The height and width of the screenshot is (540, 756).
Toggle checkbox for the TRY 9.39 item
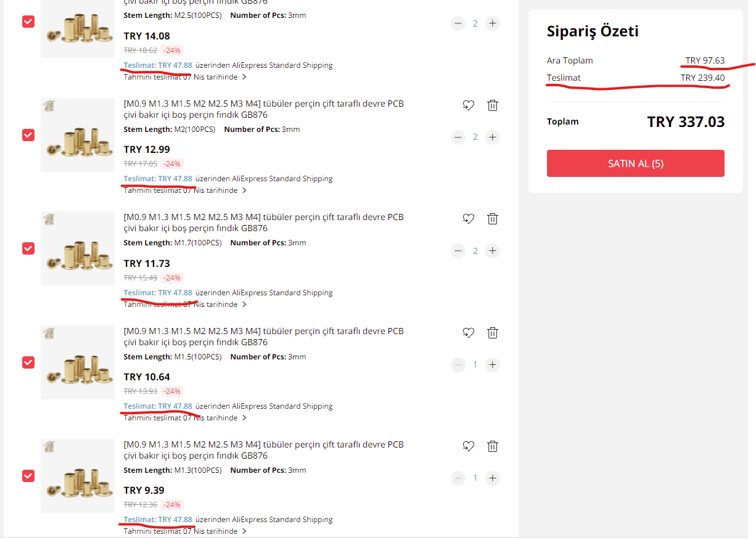point(28,476)
